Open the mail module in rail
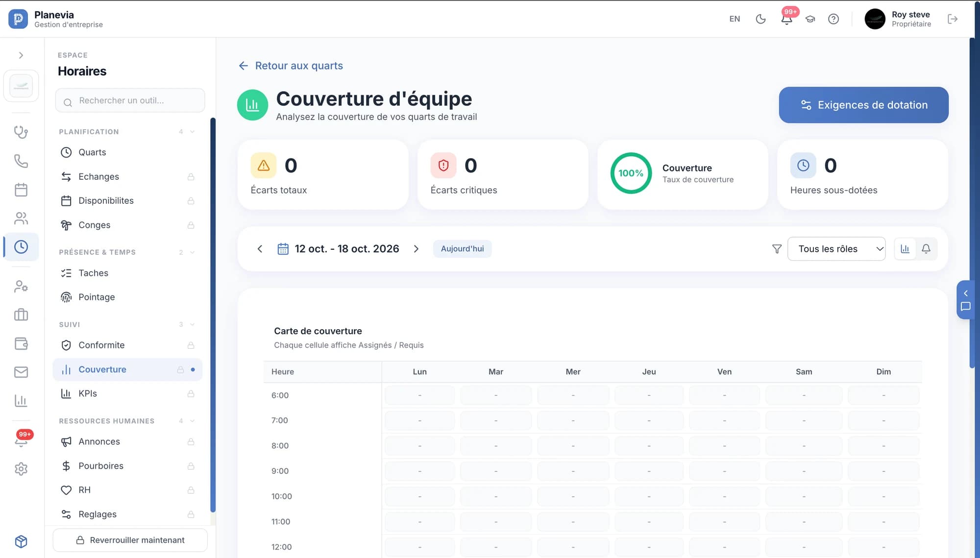This screenshot has width=980, height=558. click(x=21, y=372)
